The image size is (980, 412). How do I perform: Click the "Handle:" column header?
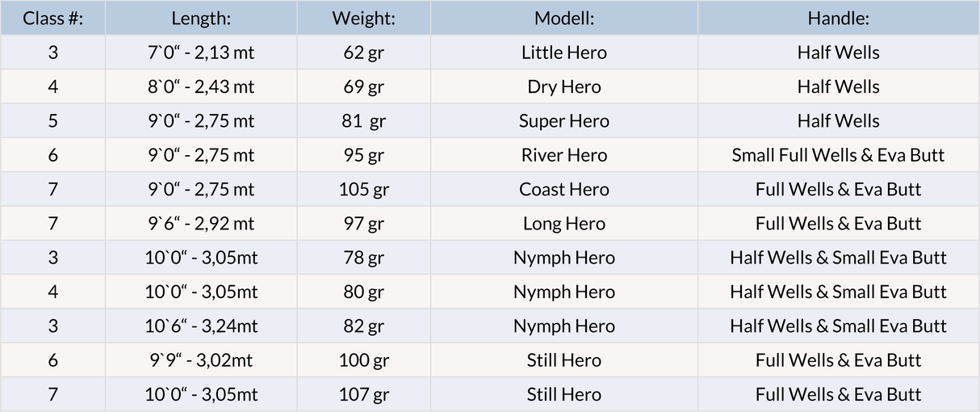click(x=838, y=18)
